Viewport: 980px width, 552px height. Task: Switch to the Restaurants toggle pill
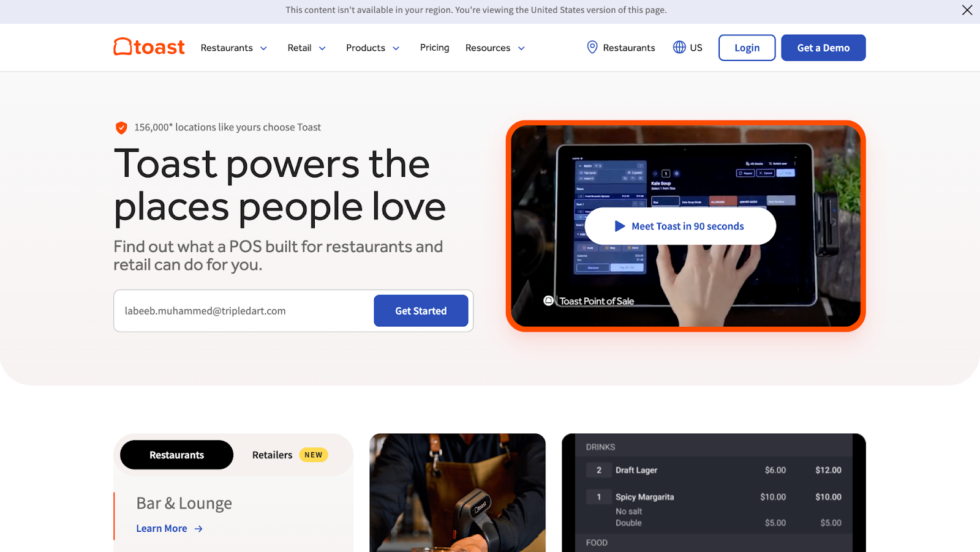[x=176, y=455]
